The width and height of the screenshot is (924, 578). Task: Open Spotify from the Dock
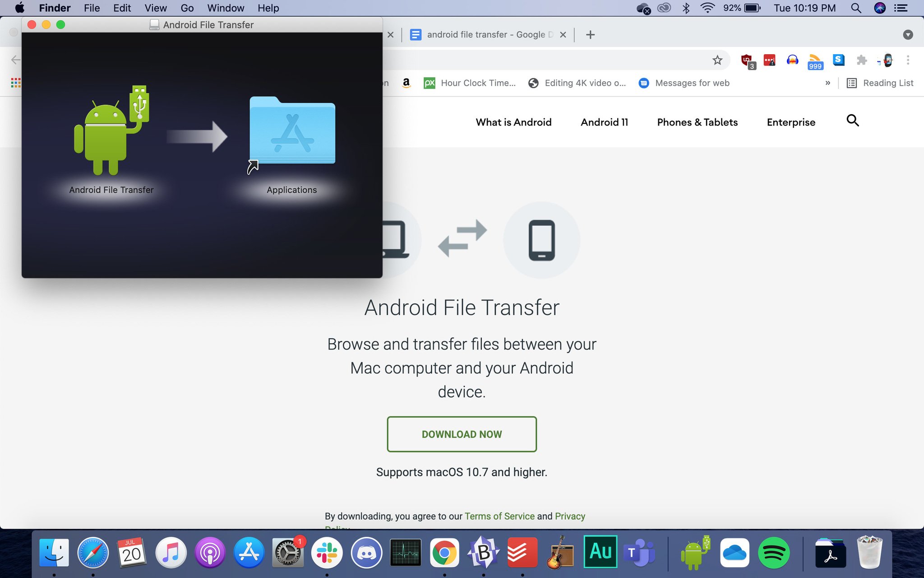click(773, 552)
